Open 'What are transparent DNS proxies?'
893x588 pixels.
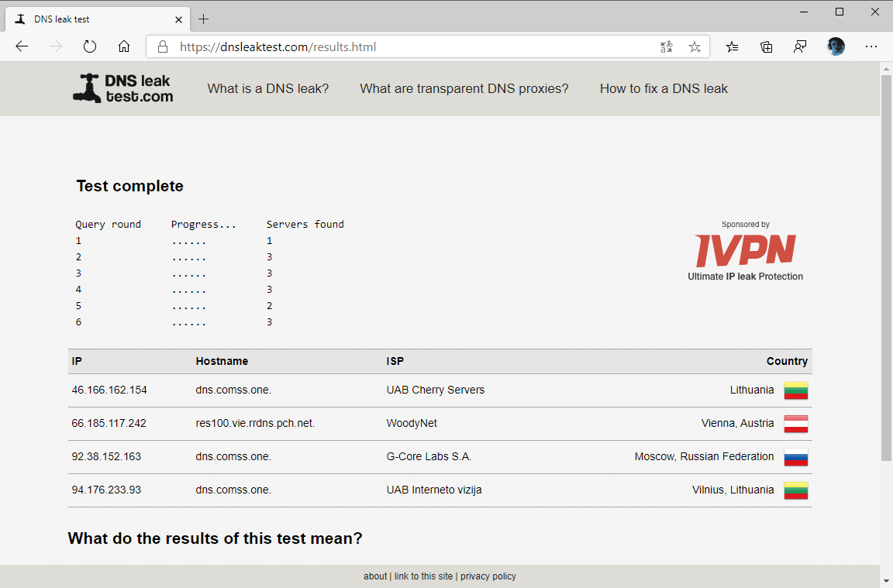[x=464, y=89]
